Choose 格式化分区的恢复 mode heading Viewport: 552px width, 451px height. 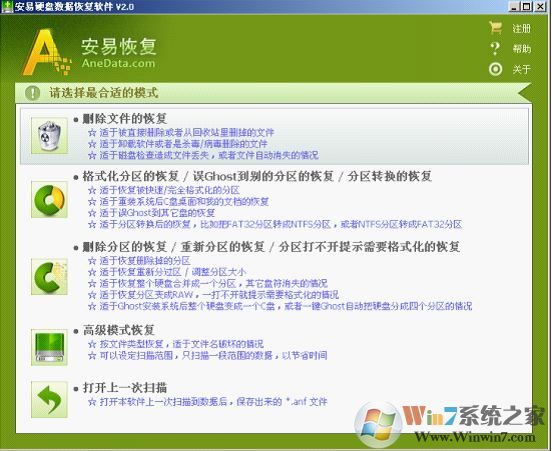pos(131,176)
